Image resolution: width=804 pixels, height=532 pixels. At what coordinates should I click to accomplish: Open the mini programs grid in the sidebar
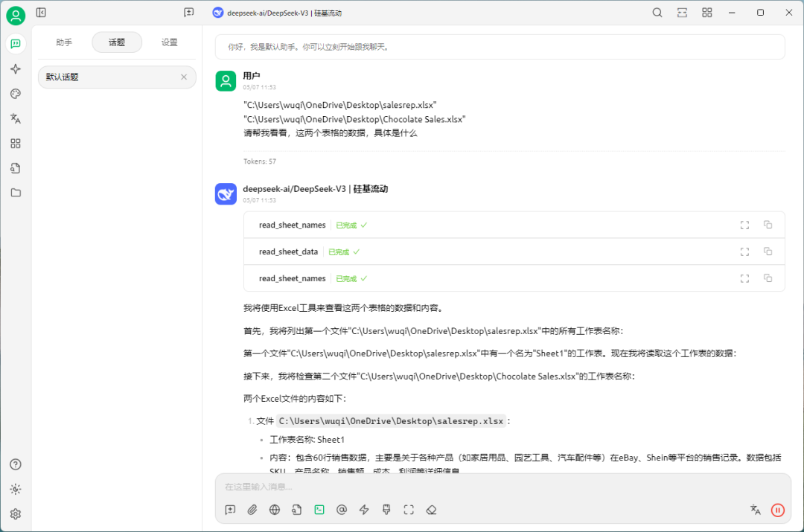(16, 143)
